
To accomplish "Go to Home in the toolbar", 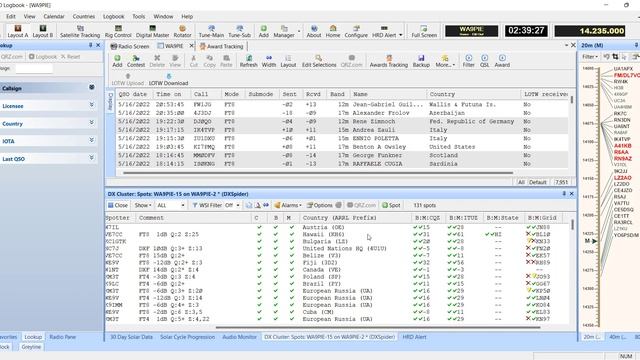I will point(333,31).
